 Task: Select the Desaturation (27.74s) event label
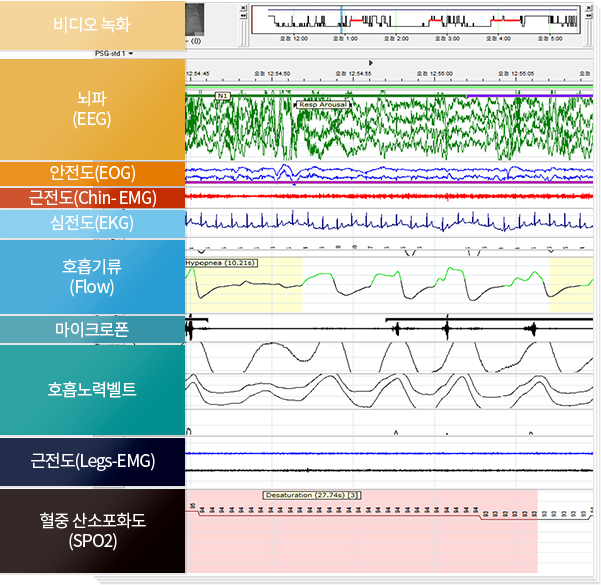312,495
